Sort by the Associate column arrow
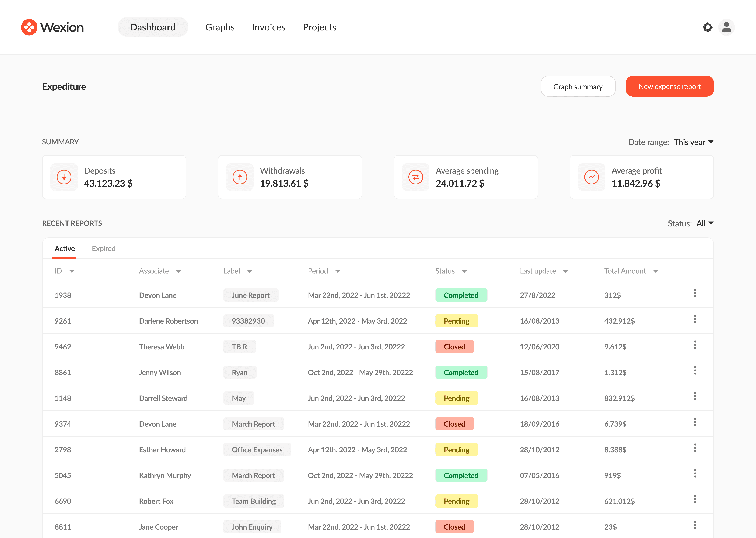The width and height of the screenshot is (756, 538). click(178, 271)
